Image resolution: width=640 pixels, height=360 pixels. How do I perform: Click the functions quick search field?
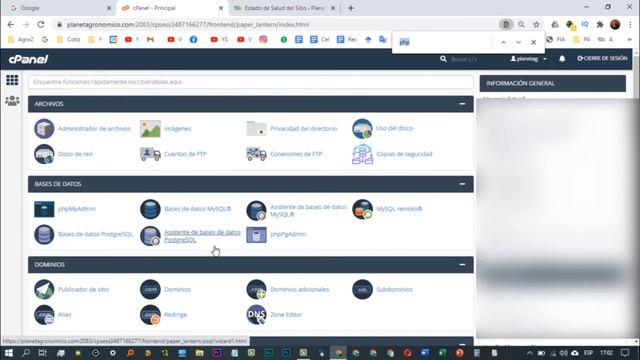coord(251,82)
